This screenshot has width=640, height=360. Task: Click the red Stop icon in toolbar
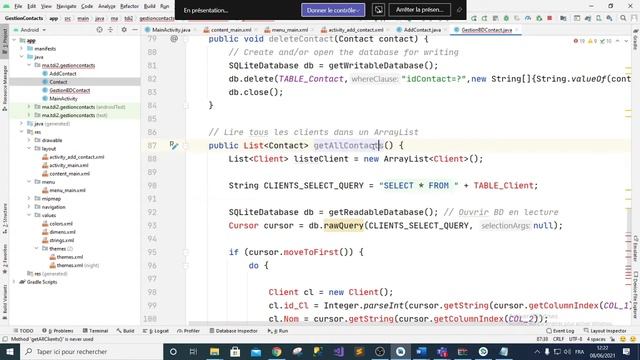[x=550, y=18]
